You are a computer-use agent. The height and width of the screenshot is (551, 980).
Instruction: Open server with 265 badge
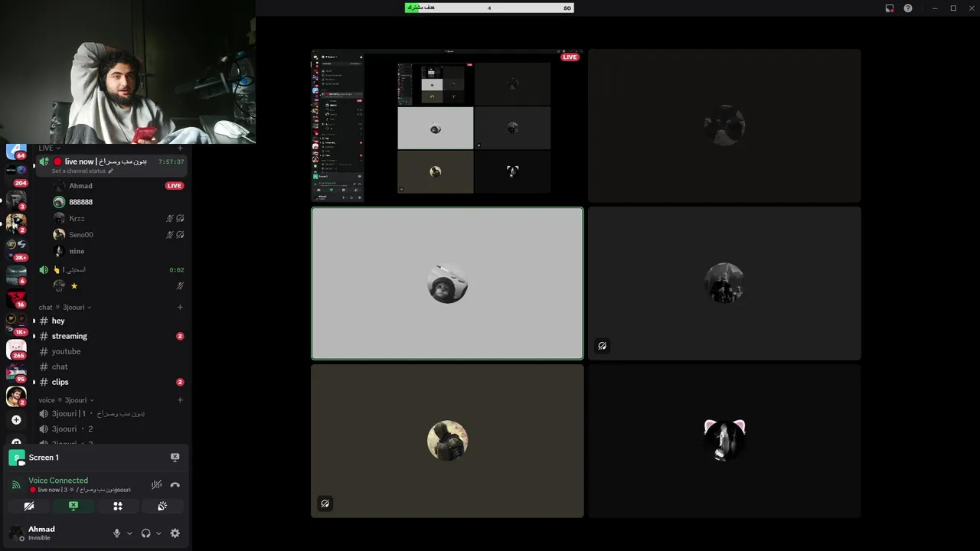pyautogui.click(x=16, y=350)
